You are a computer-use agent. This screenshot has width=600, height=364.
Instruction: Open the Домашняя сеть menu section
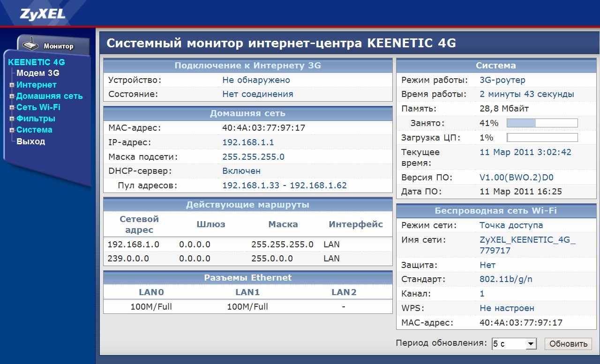tap(50, 96)
